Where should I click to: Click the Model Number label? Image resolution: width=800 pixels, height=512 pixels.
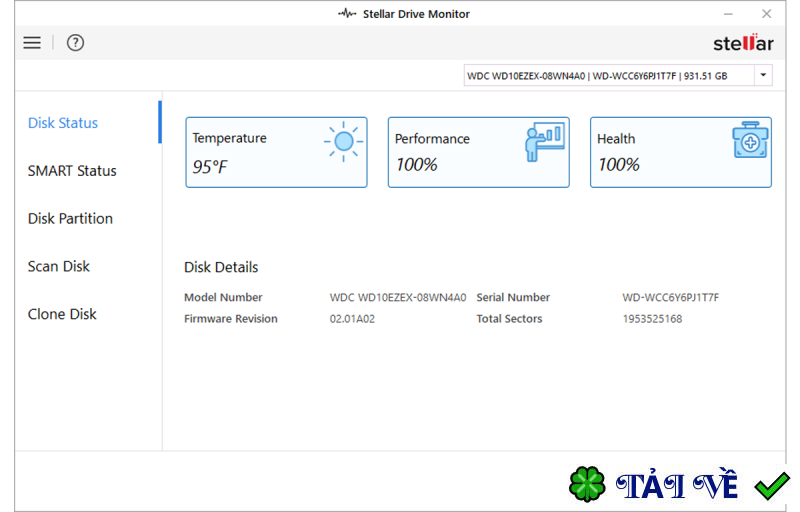tap(223, 297)
